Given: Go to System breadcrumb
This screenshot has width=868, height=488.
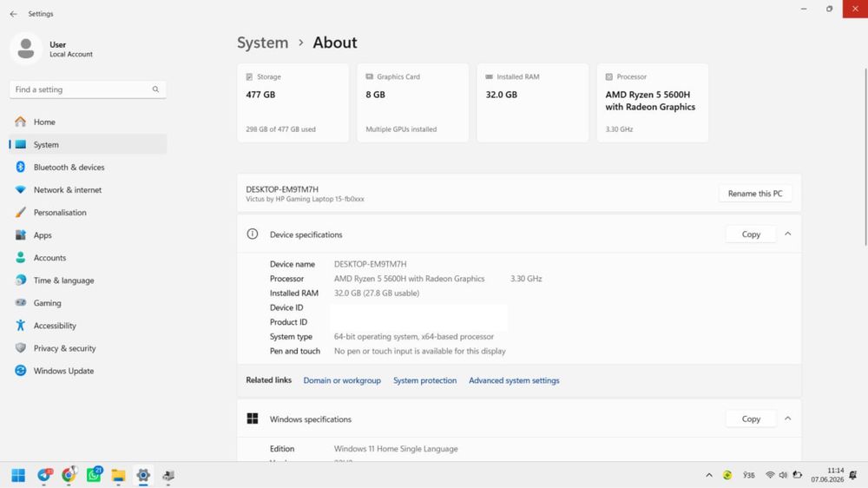Looking at the screenshot, I should coord(262,43).
